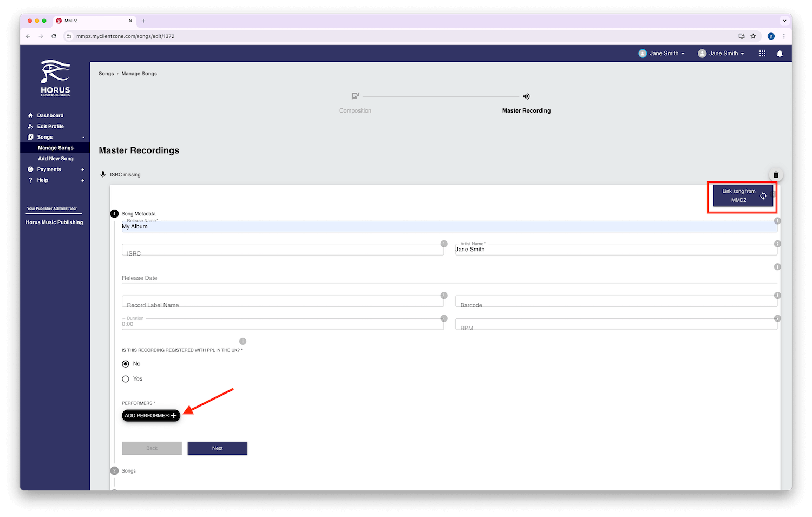Open Add New Song page
Image resolution: width=812 pixels, height=517 pixels.
[55, 159]
